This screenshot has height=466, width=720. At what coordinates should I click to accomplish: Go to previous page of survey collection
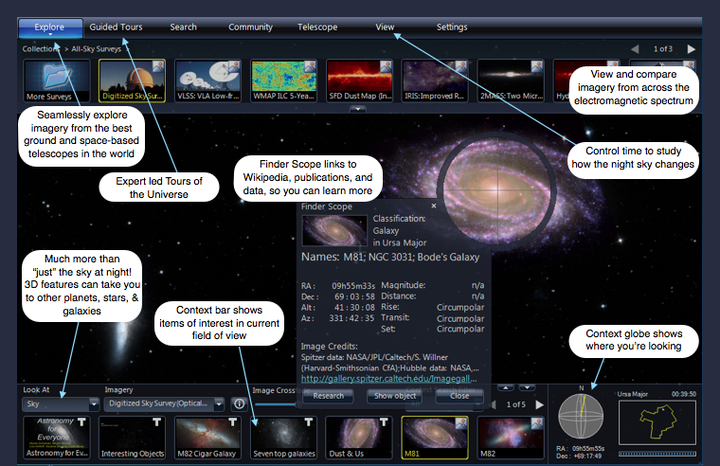(x=635, y=49)
